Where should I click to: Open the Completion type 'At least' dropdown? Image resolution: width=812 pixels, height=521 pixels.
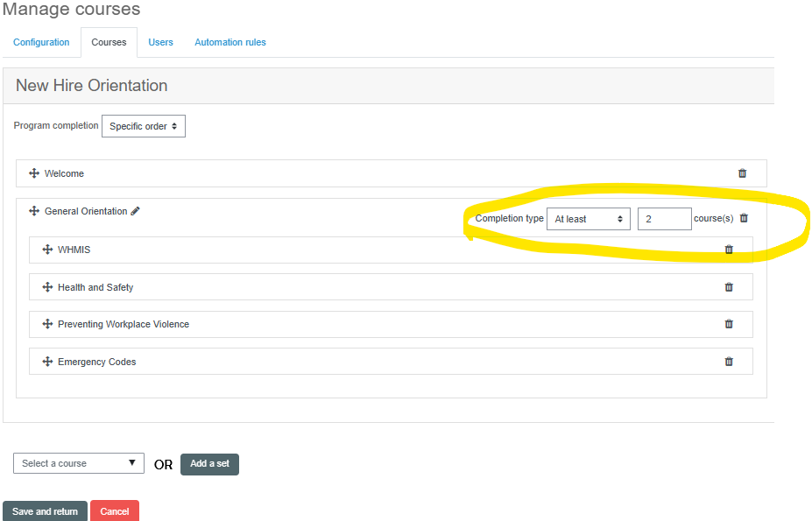(x=588, y=219)
